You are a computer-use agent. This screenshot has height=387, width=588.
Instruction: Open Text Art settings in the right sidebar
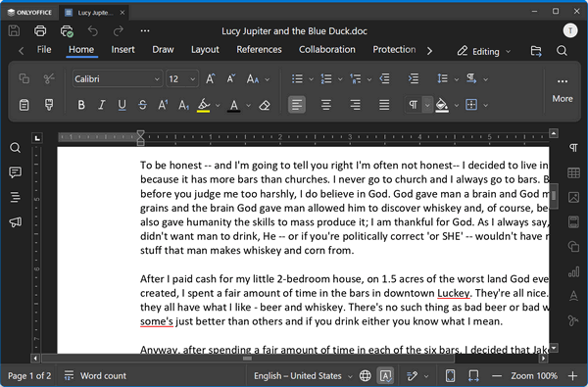point(573,296)
